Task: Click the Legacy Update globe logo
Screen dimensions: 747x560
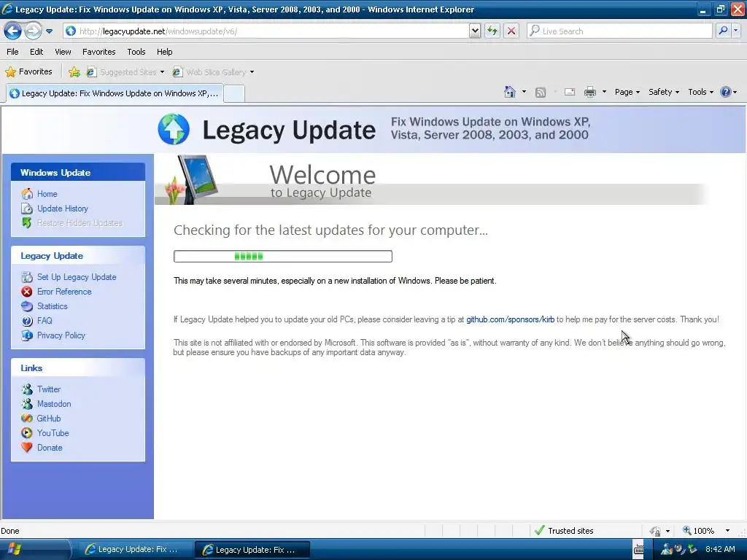Action: point(174,129)
